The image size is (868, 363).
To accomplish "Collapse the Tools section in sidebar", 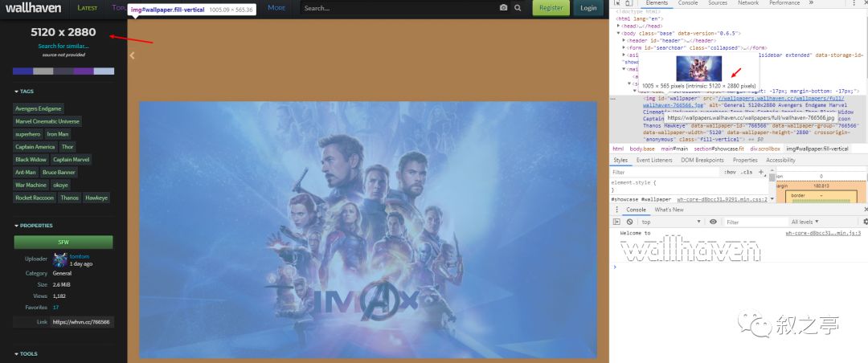I will [x=26, y=353].
